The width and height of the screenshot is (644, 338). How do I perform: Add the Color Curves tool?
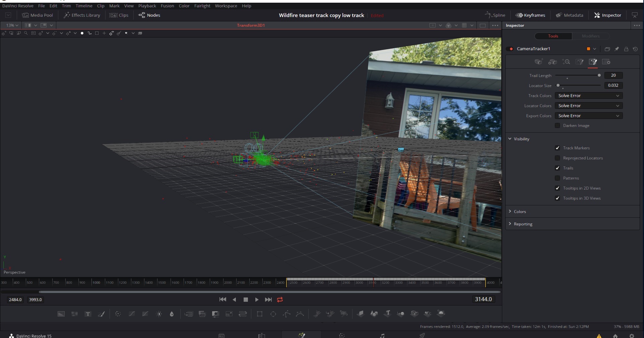click(x=132, y=314)
